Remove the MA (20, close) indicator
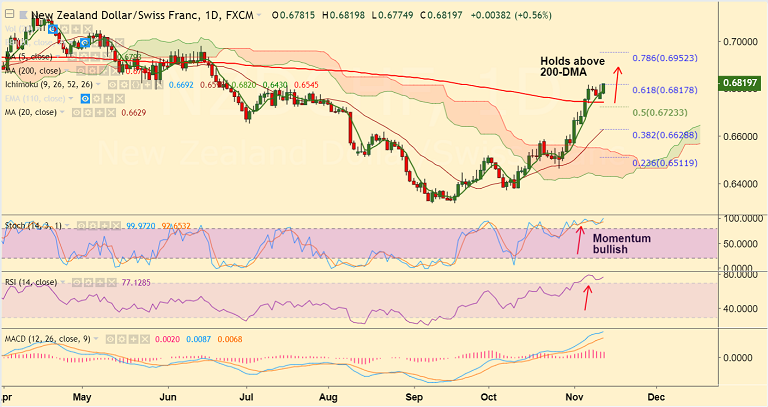The image size is (768, 407). coord(111,113)
